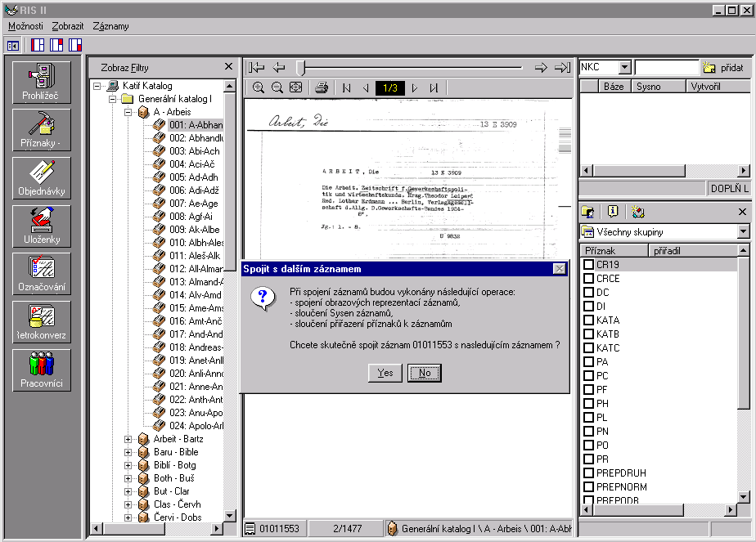Click No in the merge dialog
Image resolution: width=756 pixels, height=542 pixels.
(424, 373)
